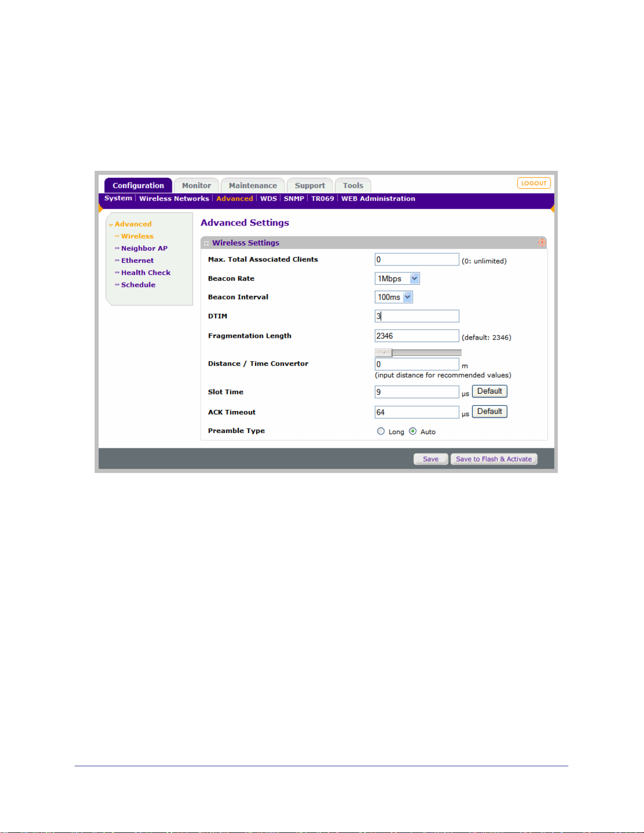Open the Beacon Interval dropdown
Screen dimensions: 644x833
click(x=394, y=297)
